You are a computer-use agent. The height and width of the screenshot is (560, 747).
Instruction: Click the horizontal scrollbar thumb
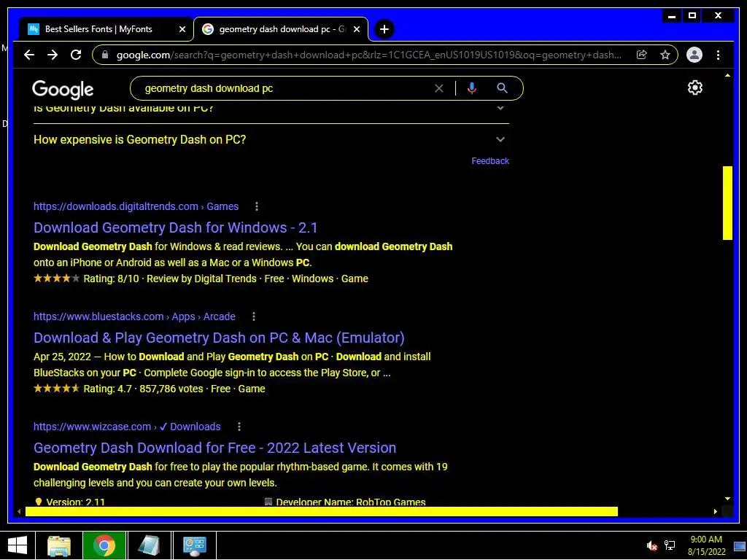click(322, 511)
